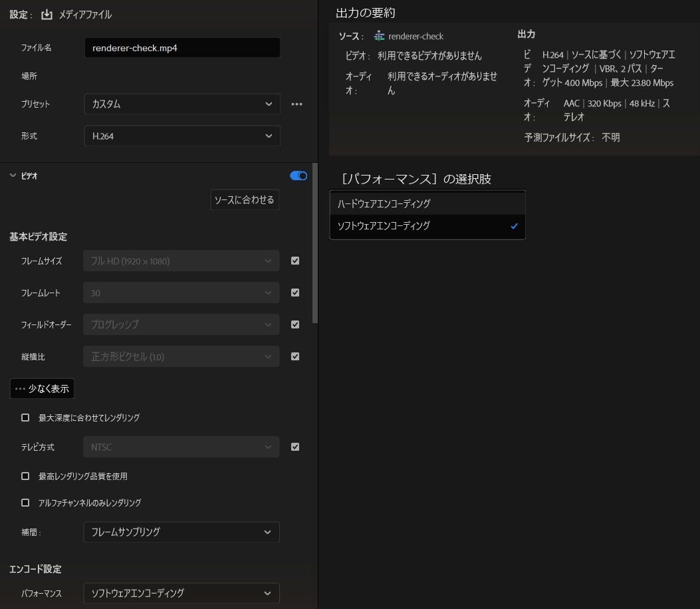The image size is (700, 609).
Task: Uncheck the フィールドオーダー match-source checkbox
Action: (x=295, y=324)
